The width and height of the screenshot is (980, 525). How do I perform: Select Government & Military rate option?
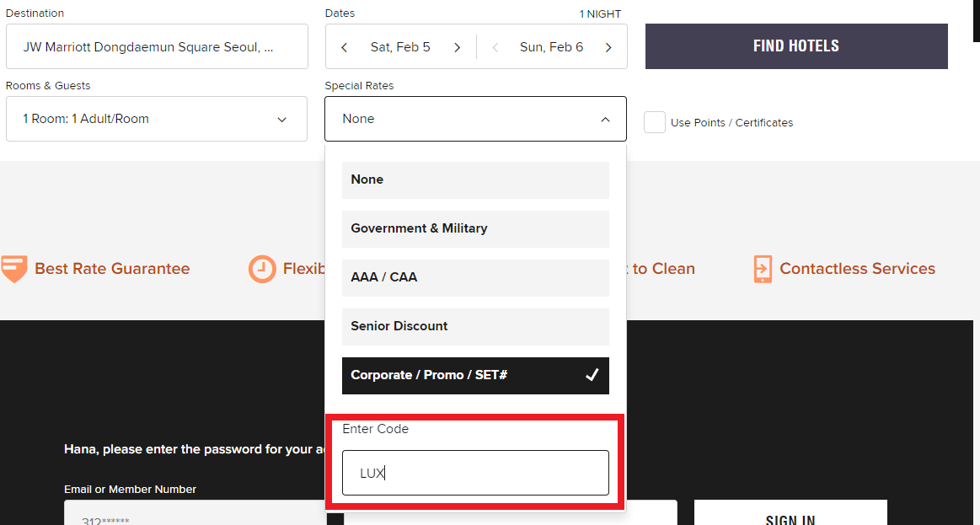click(x=475, y=228)
